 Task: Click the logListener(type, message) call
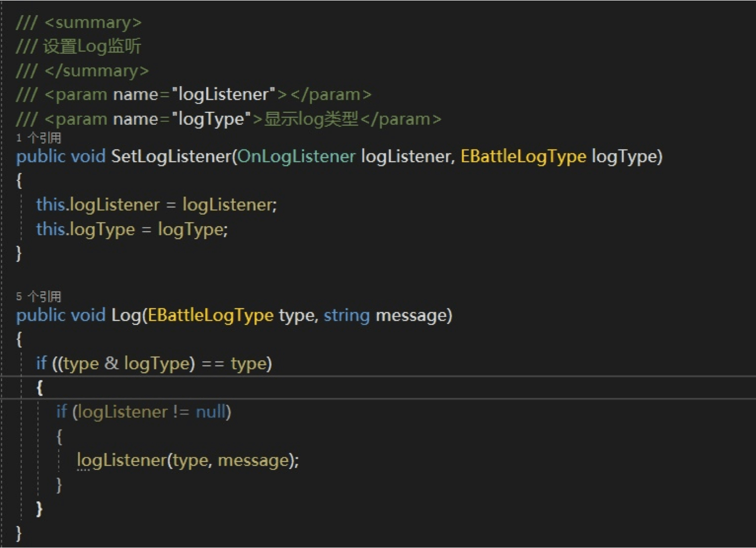coord(187,460)
